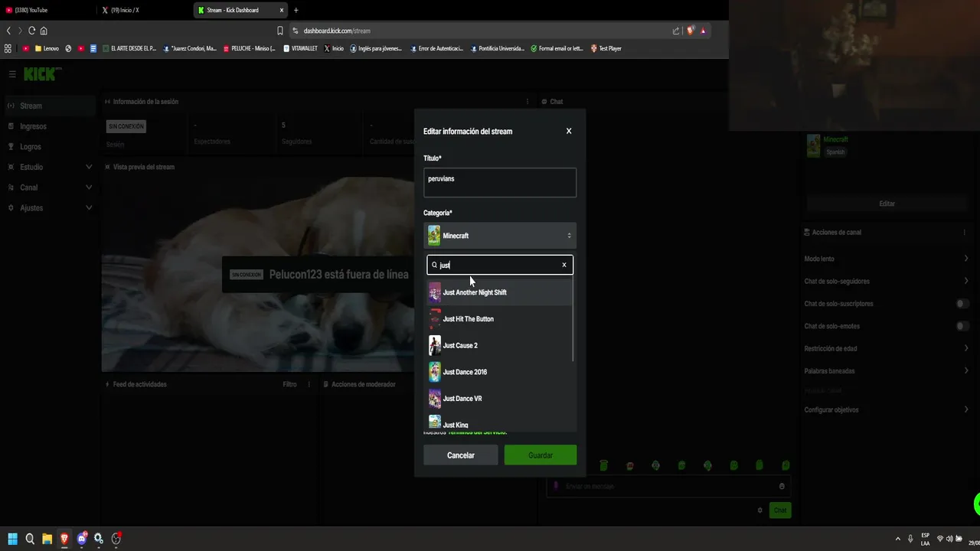Choose Just Hit The Button category
Screen dimensions: 980x551
499,319
